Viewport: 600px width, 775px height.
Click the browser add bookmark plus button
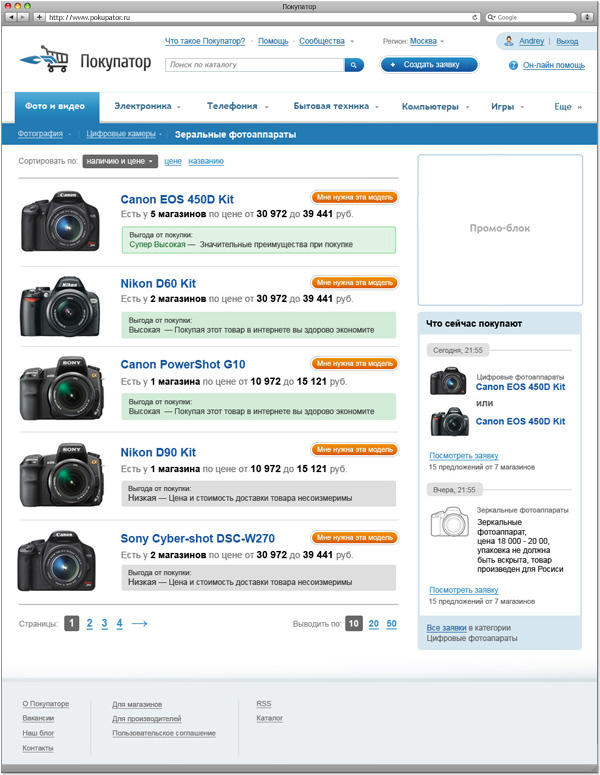[40, 17]
